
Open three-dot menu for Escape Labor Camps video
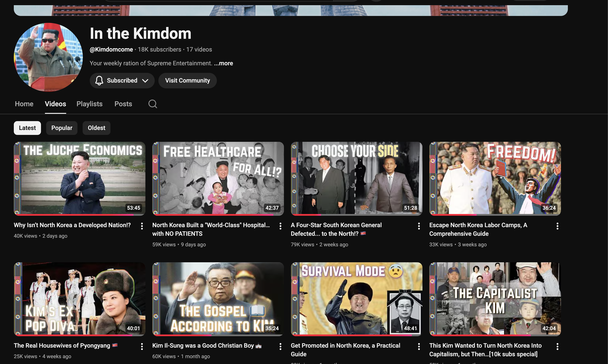click(x=557, y=226)
